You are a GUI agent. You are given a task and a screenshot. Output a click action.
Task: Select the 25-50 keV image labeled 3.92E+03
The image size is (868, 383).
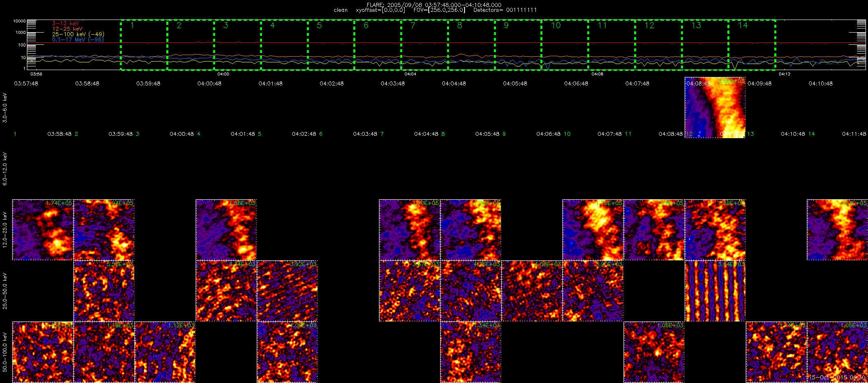point(287,291)
